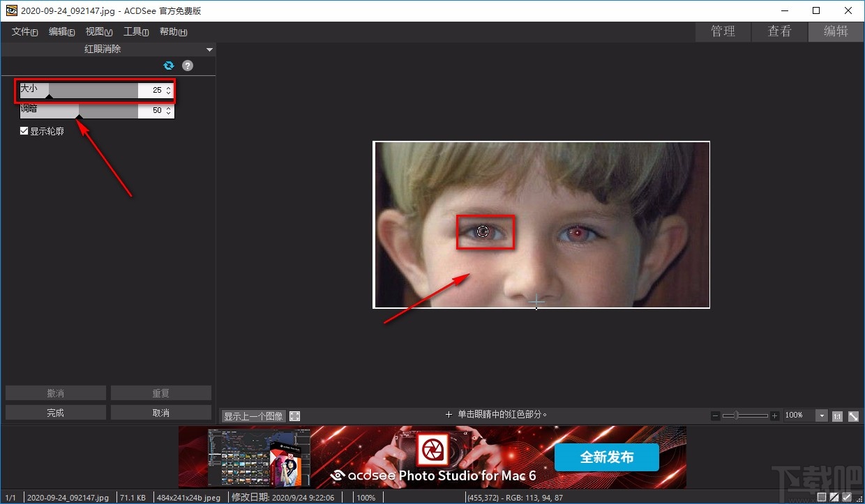The image size is (865, 504).
Task: Toggle the 显示轮廓 checkbox
Action: coord(24,131)
